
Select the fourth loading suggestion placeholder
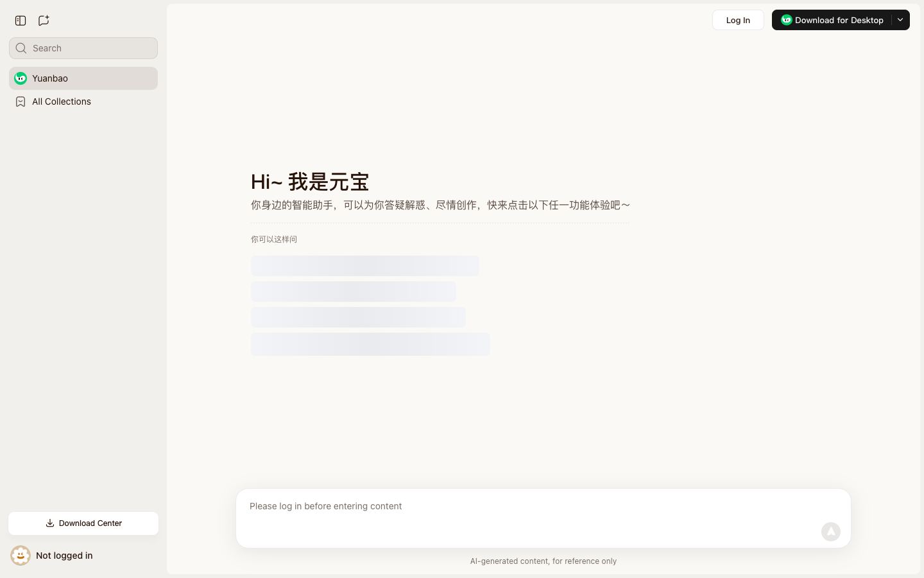click(370, 344)
